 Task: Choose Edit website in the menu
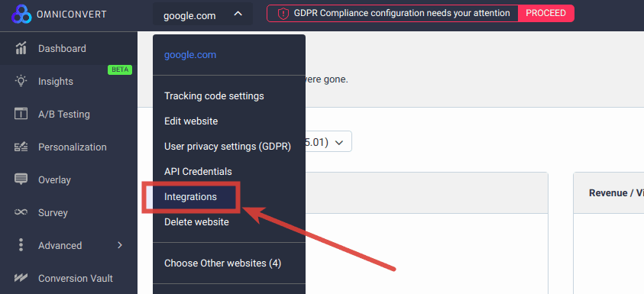point(191,121)
